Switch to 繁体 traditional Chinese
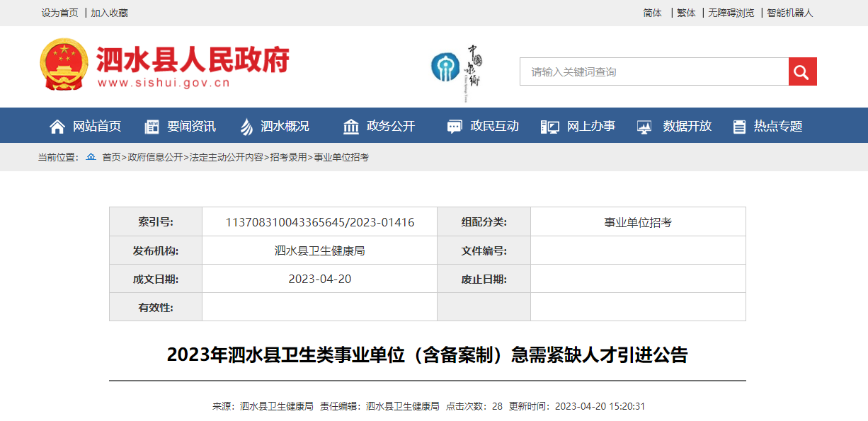This screenshot has height=421, width=868. (686, 13)
